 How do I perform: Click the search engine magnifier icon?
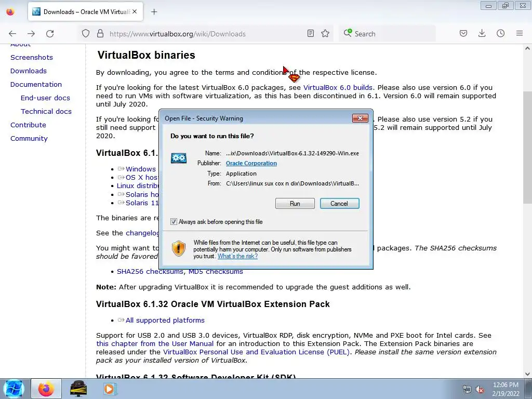point(348,33)
